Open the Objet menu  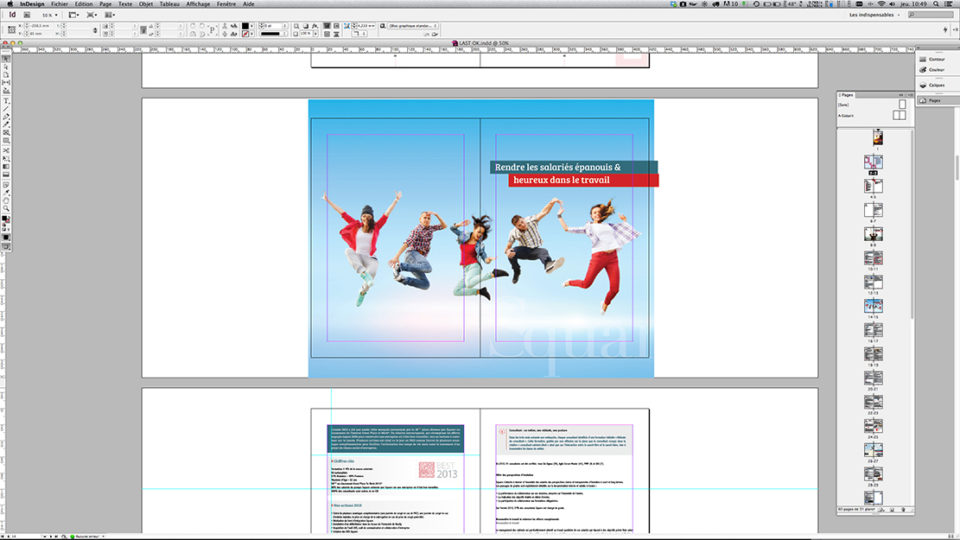(x=146, y=4)
